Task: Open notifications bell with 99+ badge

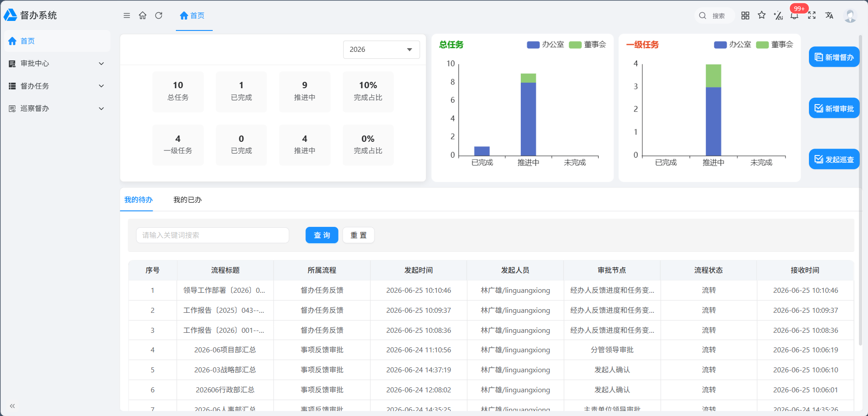Action: coord(794,15)
